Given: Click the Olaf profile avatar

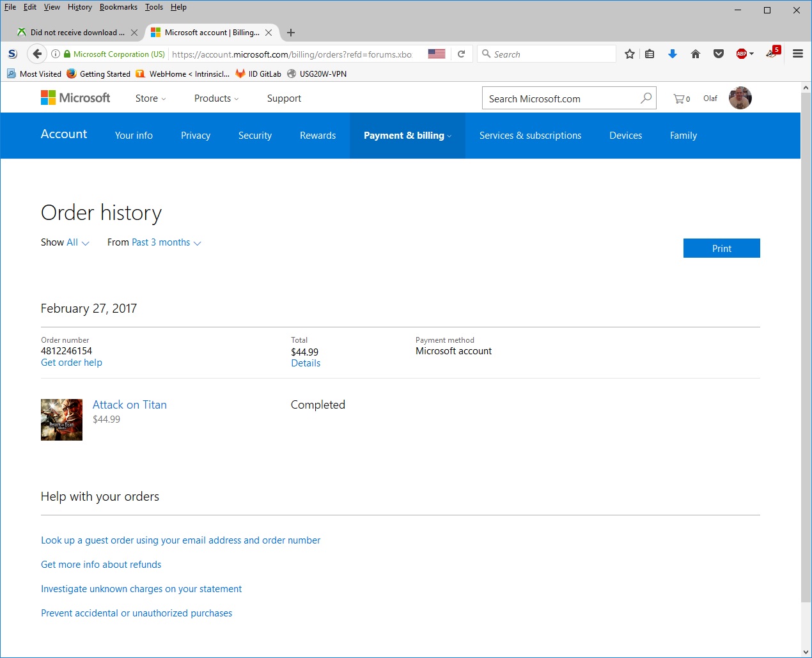Looking at the screenshot, I should [740, 97].
